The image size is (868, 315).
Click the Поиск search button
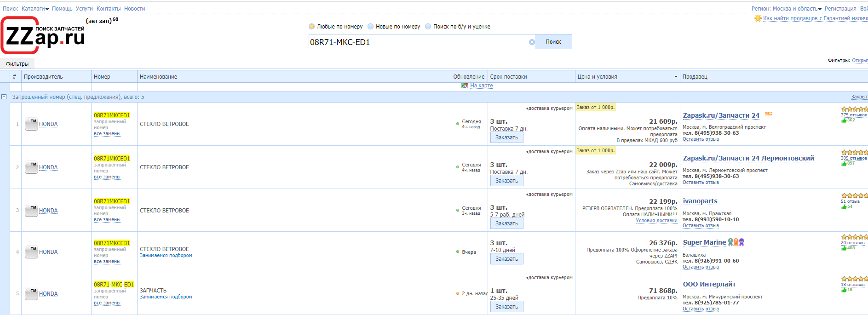tap(553, 42)
